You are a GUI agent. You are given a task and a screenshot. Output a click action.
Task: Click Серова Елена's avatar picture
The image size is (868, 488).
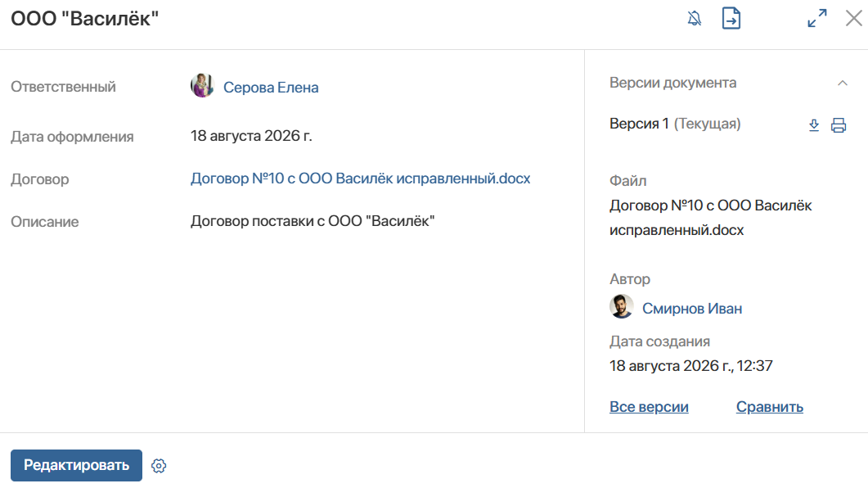(202, 85)
